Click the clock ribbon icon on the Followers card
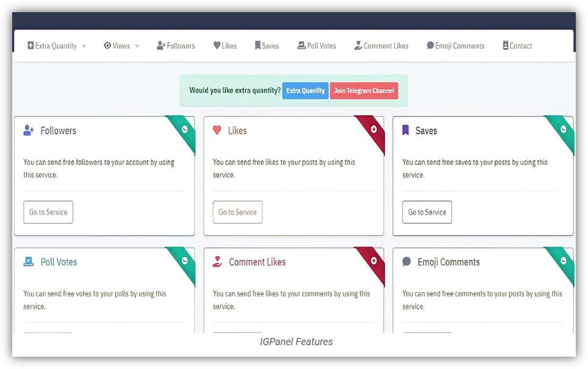Image resolution: width=588 pixels, height=369 pixels. click(x=185, y=129)
